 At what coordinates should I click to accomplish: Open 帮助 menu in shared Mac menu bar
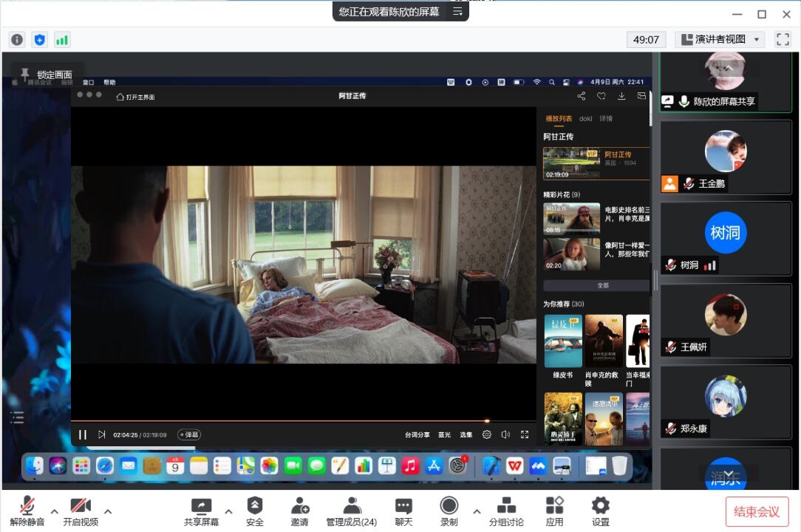click(109, 82)
